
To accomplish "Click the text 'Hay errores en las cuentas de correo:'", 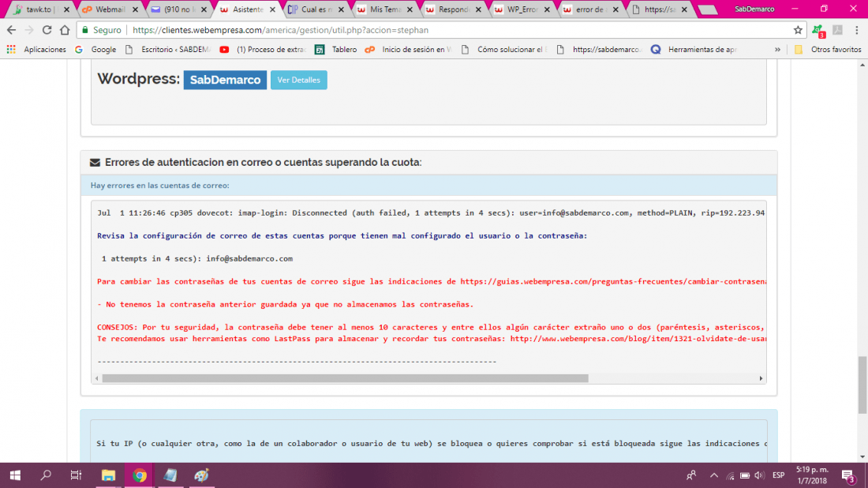I will point(160,185).
